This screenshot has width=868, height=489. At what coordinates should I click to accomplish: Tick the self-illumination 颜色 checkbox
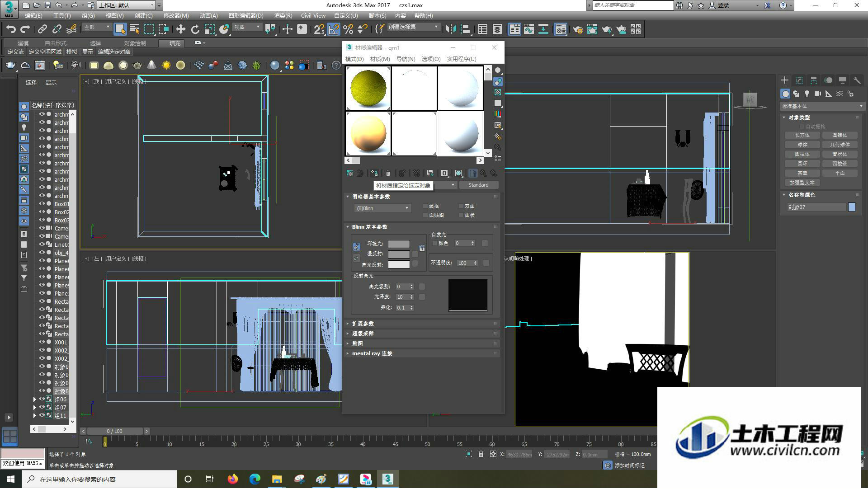435,243
